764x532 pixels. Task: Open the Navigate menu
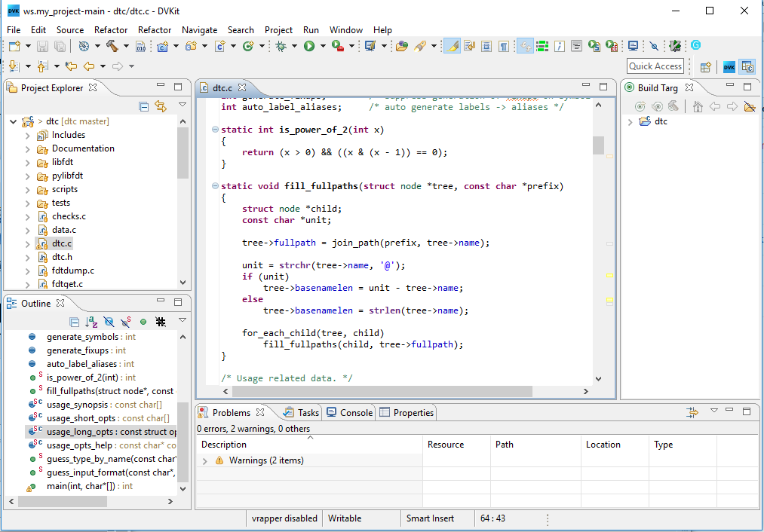pos(199,29)
